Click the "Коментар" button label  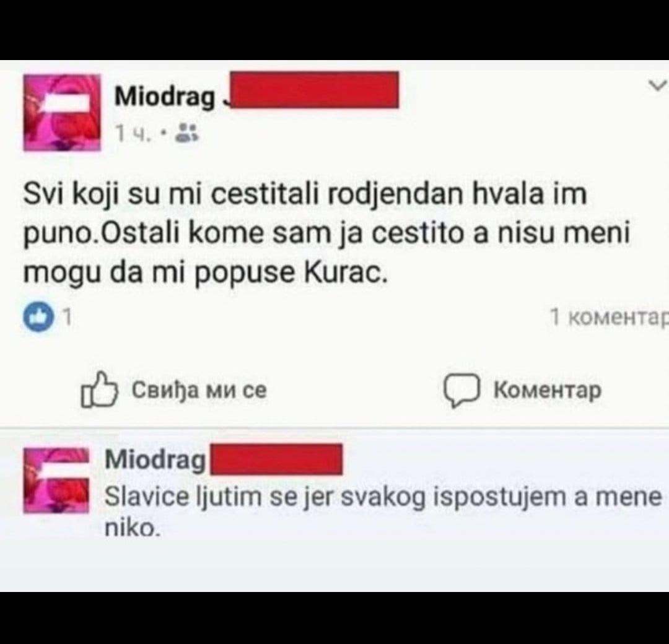(548, 390)
